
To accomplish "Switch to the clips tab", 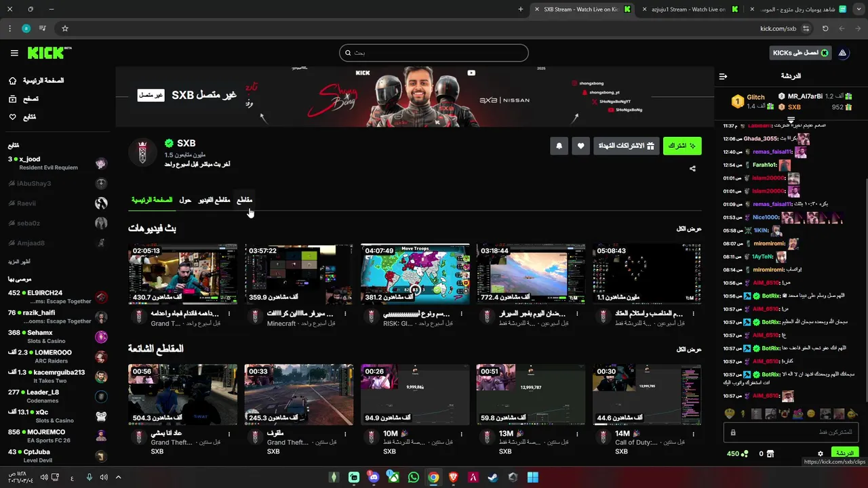I will click(244, 200).
